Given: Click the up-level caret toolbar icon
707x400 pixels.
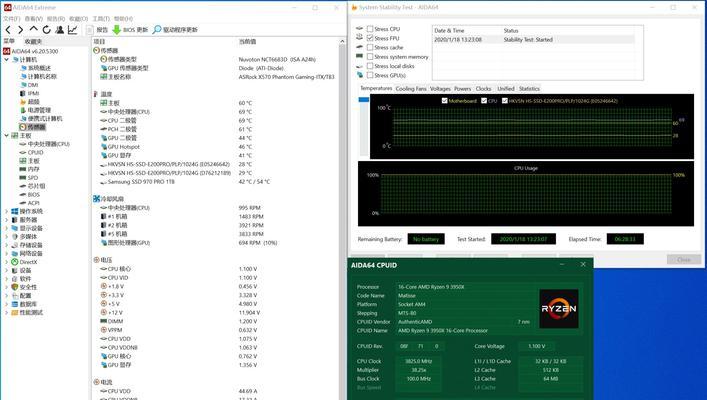Looking at the screenshot, I should pos(33,29).
